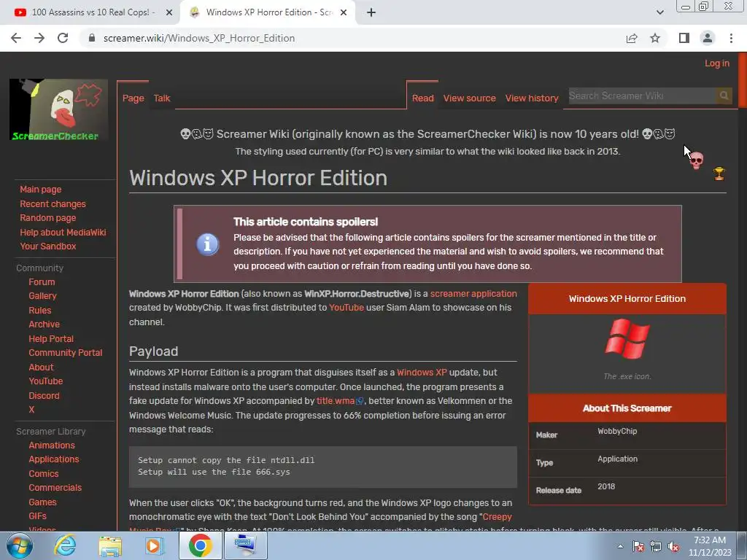Open the browser side panel
The image size is (747, 560).
(x=684, y=38)
